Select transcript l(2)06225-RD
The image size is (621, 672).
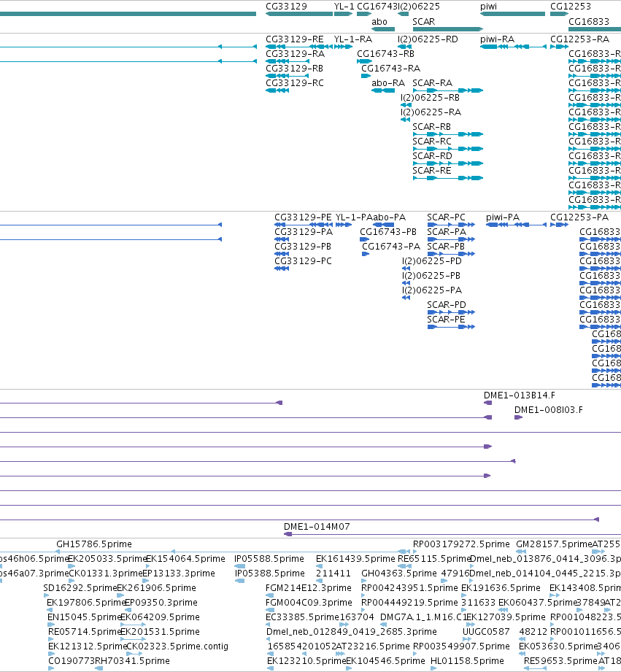[x=428, y=39]
